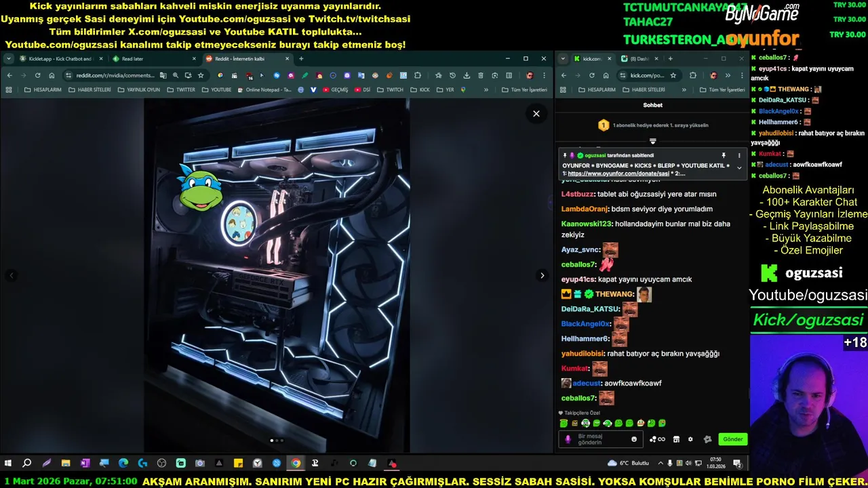Open the oyunfor.com/donate/sasi link

coord(618,174)
